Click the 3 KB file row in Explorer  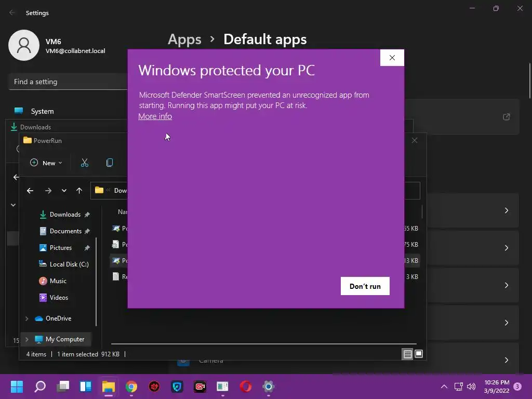(119, 276)
